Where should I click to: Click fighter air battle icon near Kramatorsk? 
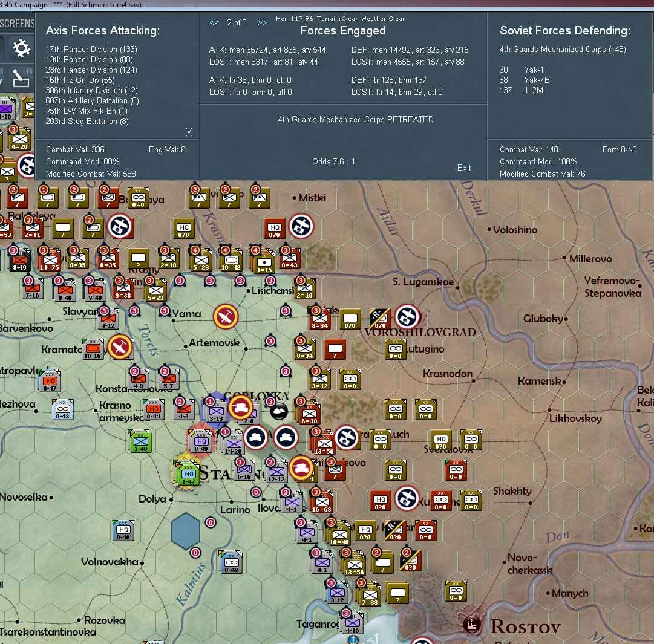(x=120, y=347)
